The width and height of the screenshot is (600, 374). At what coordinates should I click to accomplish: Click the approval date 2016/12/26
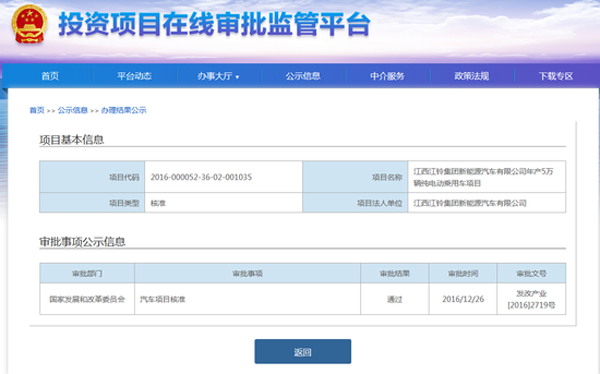click(463, 299)
